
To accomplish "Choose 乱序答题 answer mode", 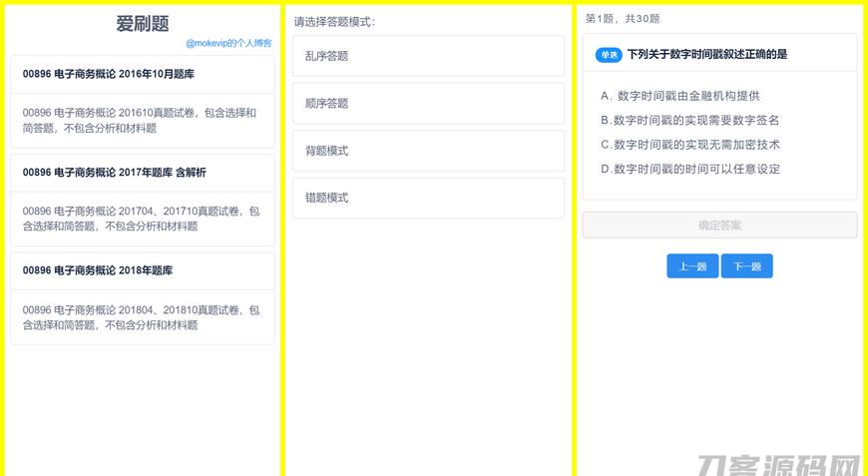I will (428, 56).
